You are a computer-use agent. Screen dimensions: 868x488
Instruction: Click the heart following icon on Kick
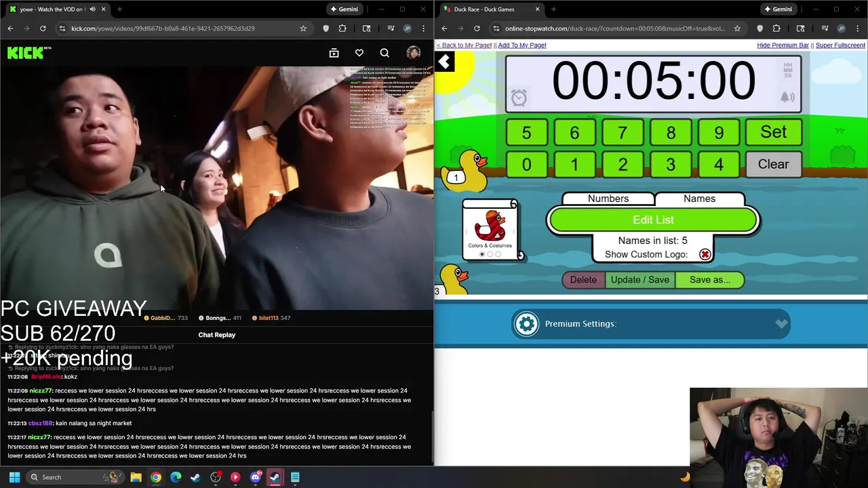[x=359, y=53]
